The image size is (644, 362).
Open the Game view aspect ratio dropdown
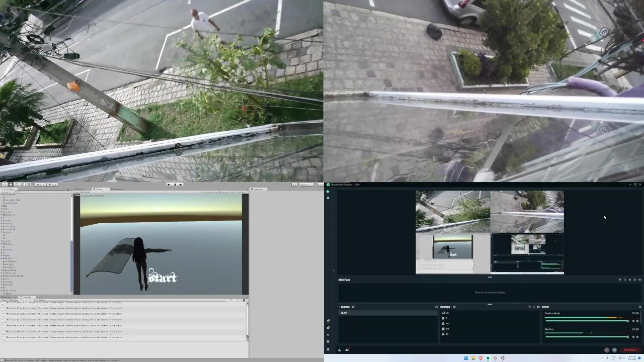[89, 192]
